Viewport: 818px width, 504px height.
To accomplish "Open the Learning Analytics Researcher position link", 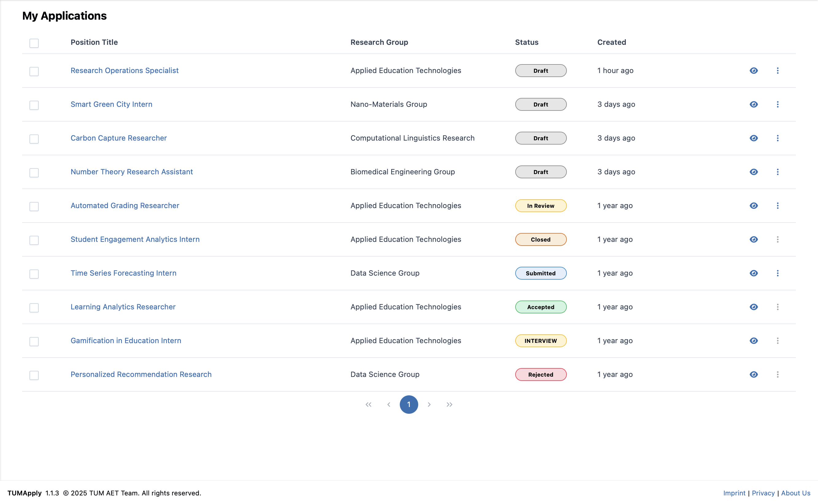I will (123, 307).
